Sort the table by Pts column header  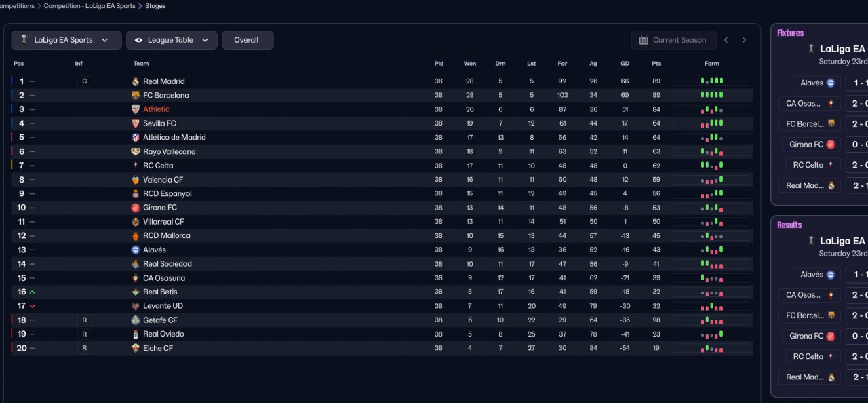656,64
